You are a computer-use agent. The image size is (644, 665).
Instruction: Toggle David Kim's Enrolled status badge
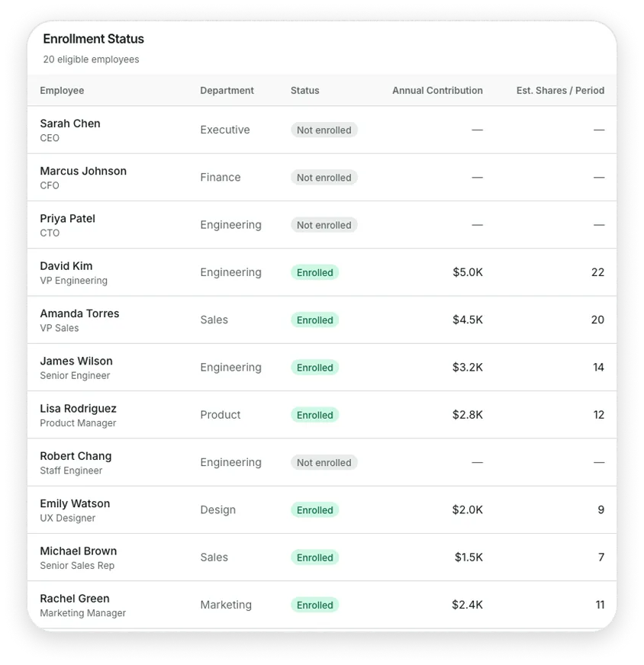pos(314,272)
